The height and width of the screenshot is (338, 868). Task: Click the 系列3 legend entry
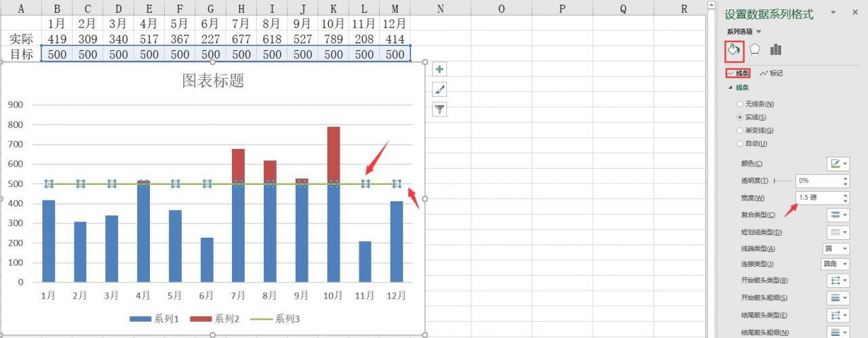(275, 319)
